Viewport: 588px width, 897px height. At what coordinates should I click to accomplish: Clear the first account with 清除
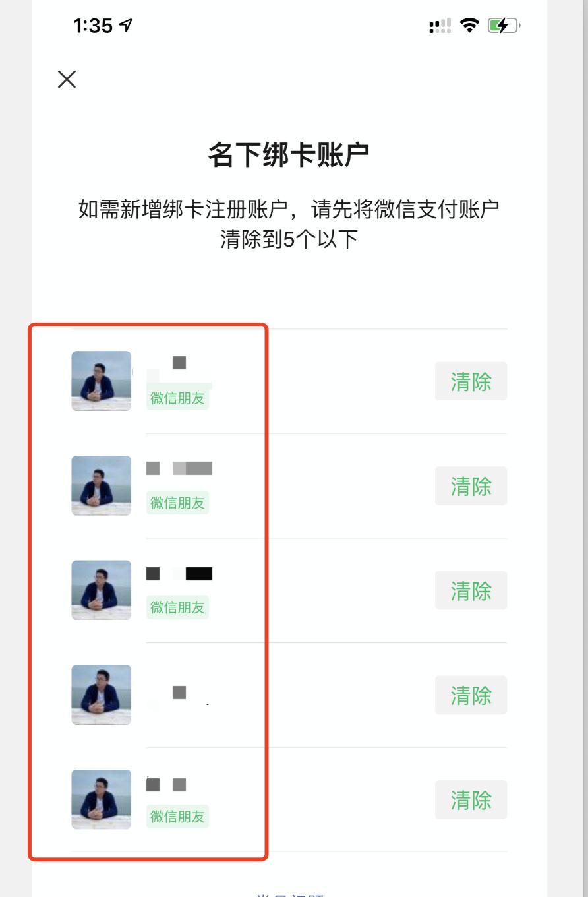pos(471,381)
